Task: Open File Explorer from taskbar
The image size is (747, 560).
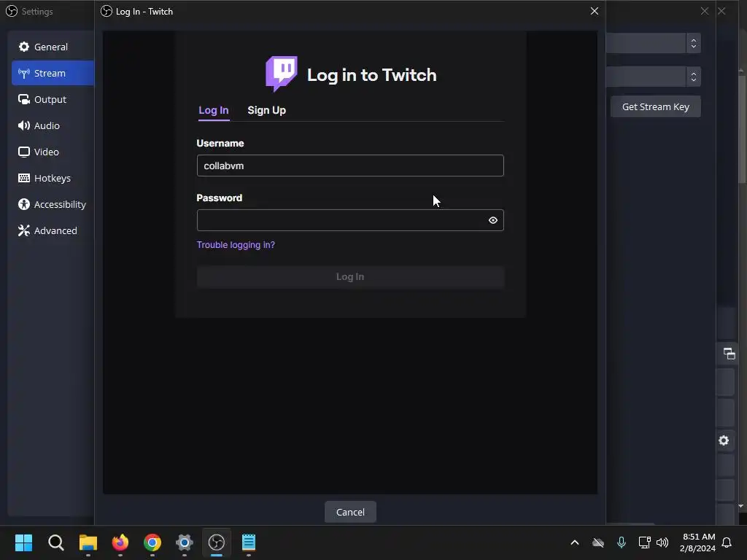Action: [88, 542]
